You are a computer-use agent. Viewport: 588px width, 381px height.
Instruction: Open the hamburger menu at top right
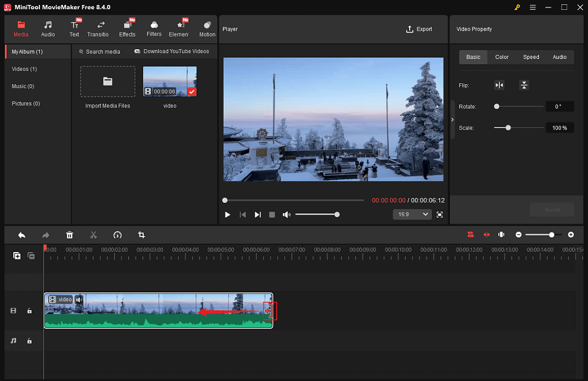[x=532, y=8]
